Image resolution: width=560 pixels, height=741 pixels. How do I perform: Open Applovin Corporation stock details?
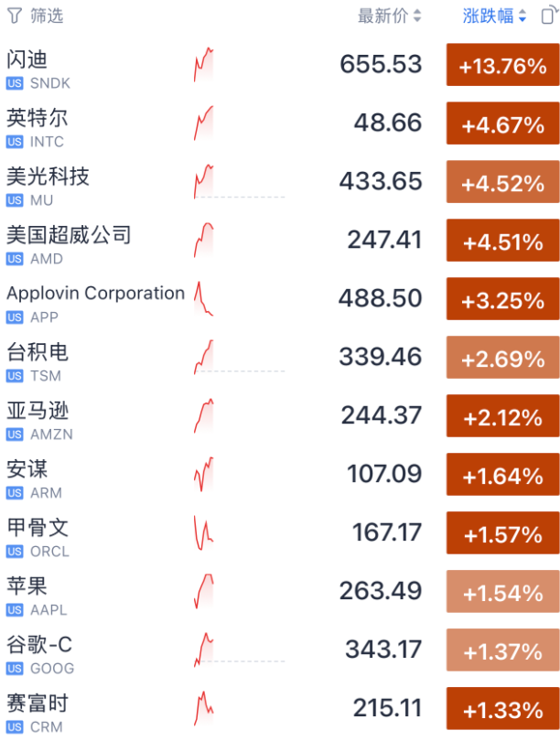click(x=95, y=294)
